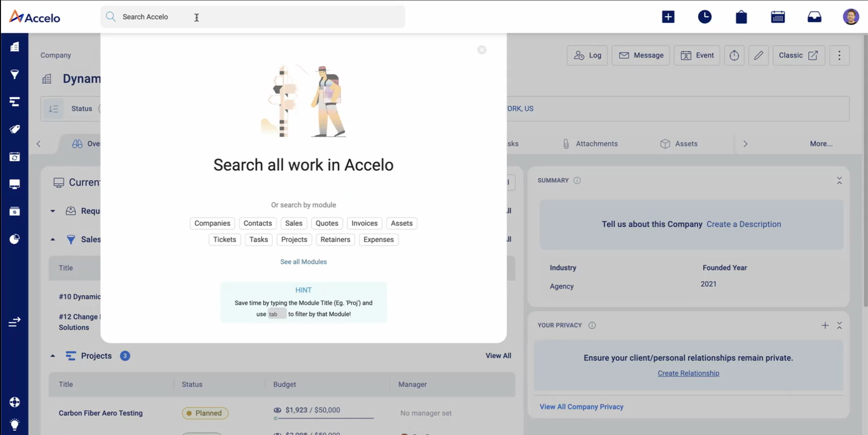The height and width of the screenshot is (435, 868).
Task: Search by Tickets module
Action: 224,240
